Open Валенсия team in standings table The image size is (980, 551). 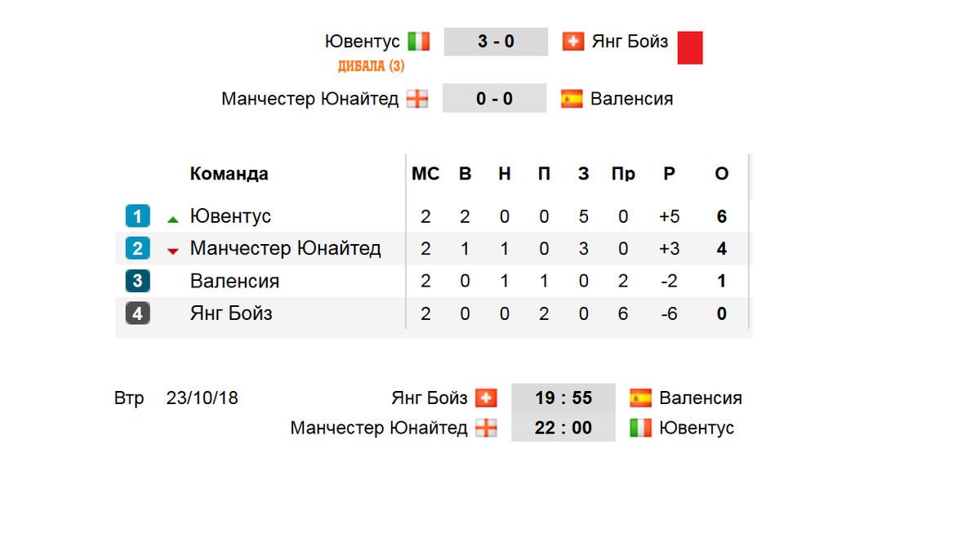[235, 282]
